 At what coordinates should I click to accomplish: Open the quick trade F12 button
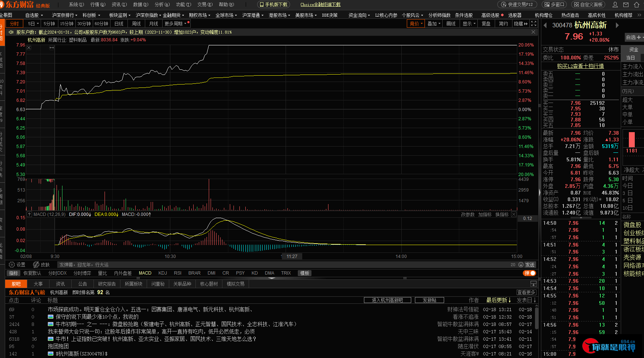(x=517, y=4)
